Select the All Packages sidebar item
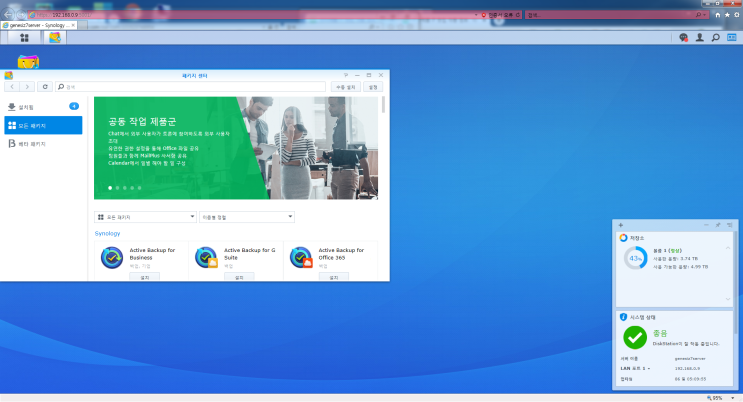 (x=43, y=126)
